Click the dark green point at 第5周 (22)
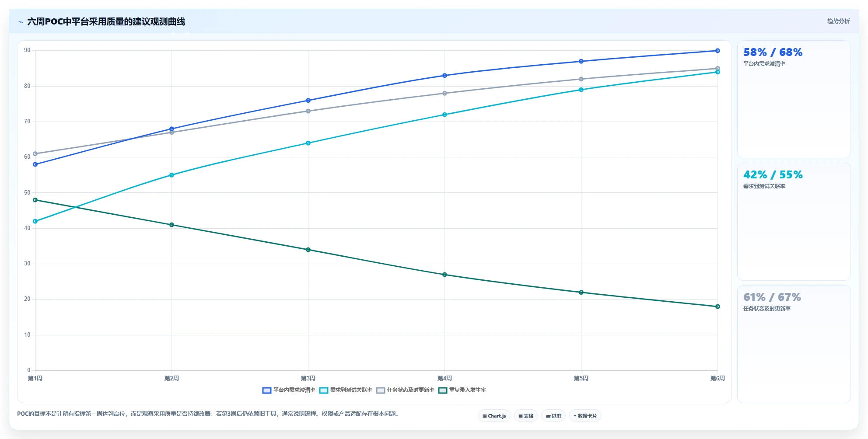The image size is (868, 439). click(x=581, y=293)
